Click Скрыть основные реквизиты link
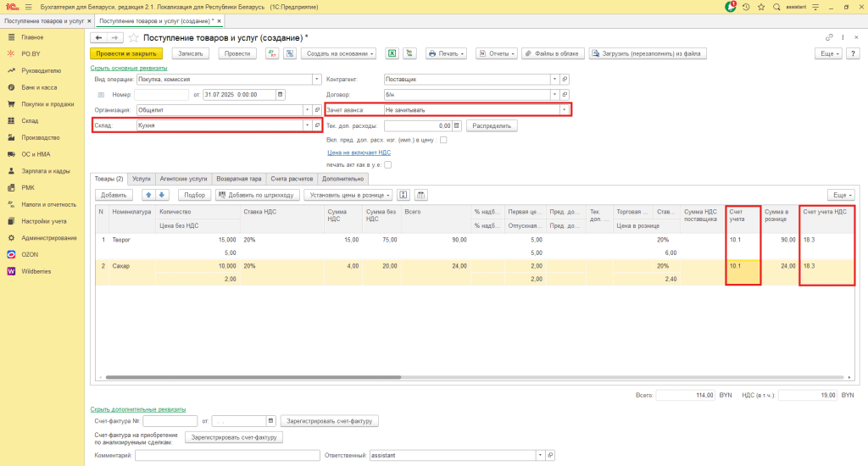Viewport: 868px width, 466px height. 129,68
